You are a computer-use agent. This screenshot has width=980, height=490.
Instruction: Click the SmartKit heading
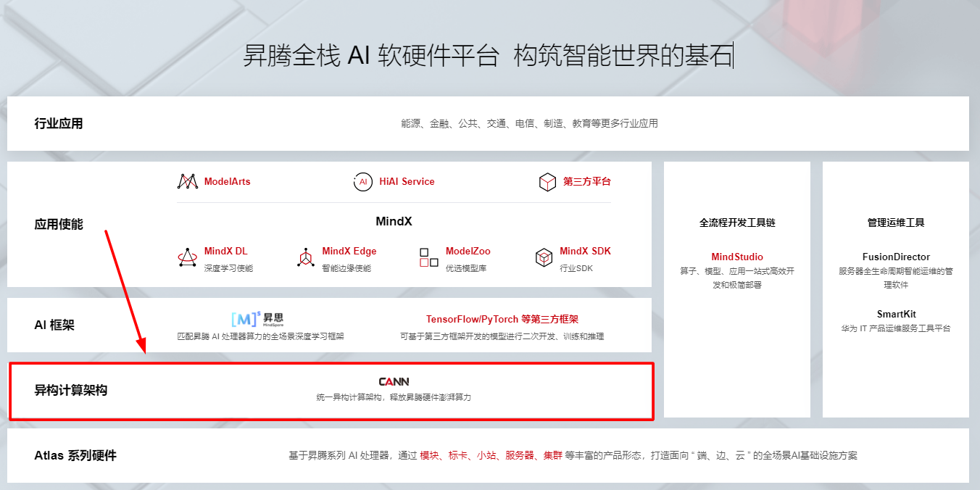click(896, 314)
